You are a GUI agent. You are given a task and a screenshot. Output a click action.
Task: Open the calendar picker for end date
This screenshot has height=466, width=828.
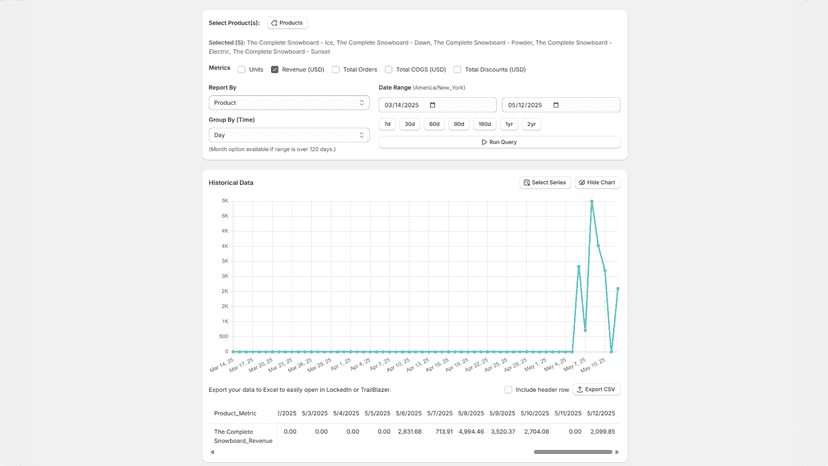556,105
